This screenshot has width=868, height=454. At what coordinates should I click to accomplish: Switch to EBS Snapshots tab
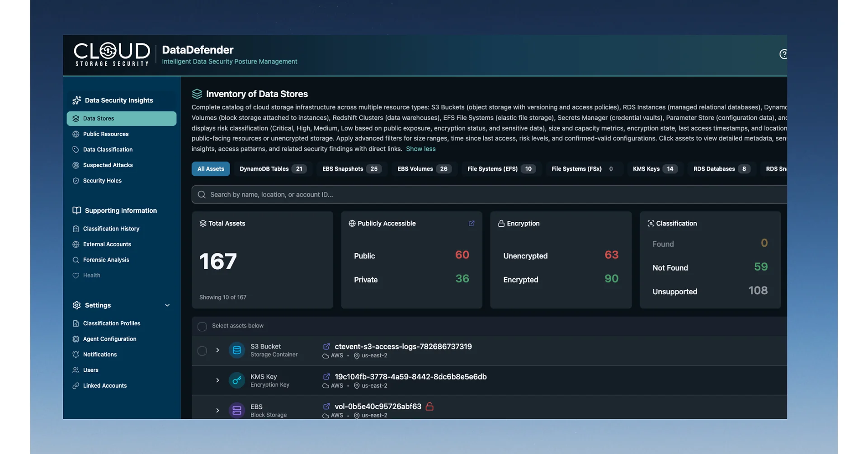pyautogui.click(x=352, y=169)
